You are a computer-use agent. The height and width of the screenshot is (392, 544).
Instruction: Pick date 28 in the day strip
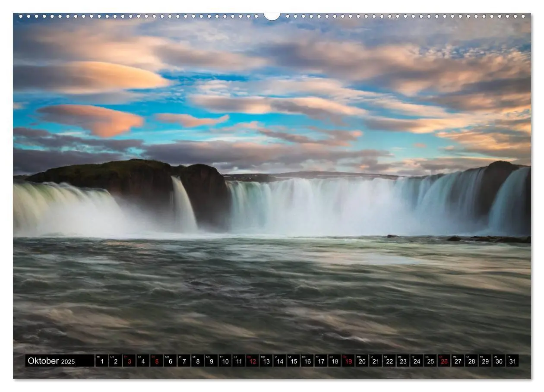point(471,361)
